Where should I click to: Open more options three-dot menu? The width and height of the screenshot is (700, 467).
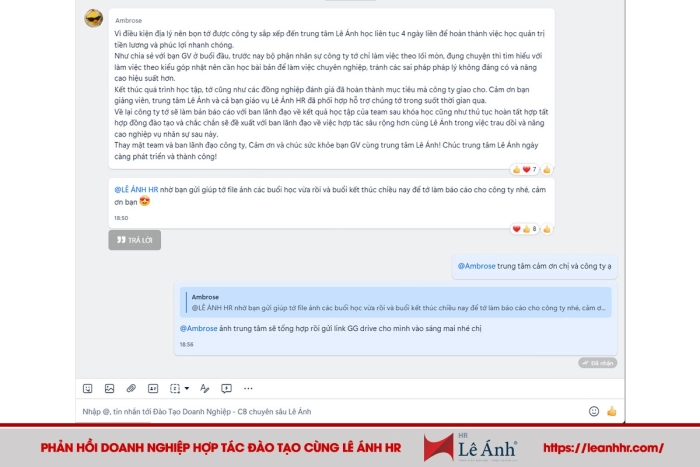[248, 388]
